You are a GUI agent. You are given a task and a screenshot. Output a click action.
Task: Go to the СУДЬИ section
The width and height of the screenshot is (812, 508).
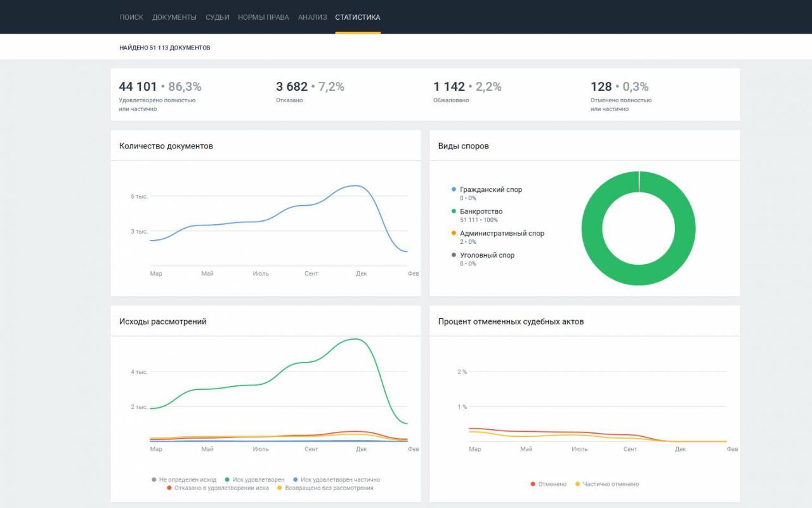coord(218,17)
